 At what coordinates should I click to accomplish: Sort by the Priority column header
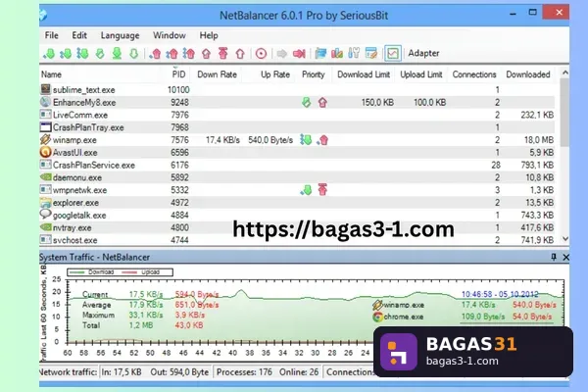[x=314, y=74]
